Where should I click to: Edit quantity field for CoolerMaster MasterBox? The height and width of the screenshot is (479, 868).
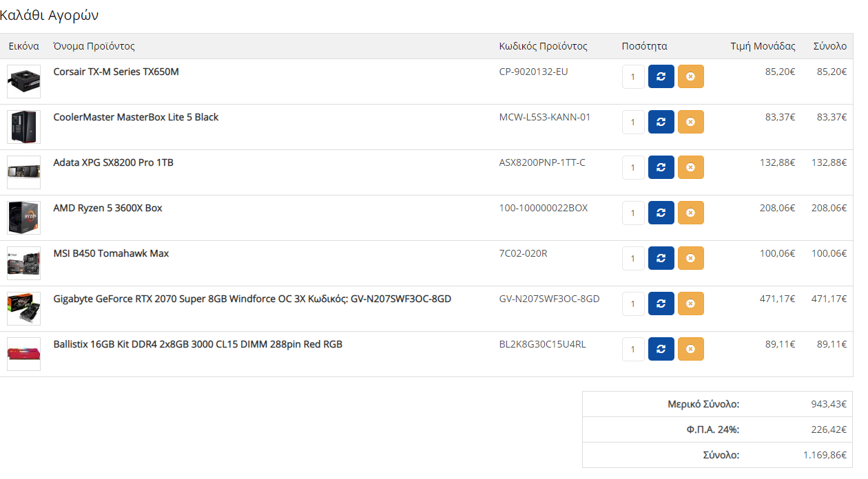tap(633, 122)
